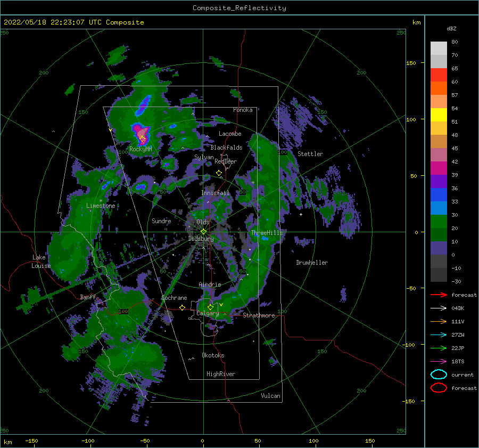Select the royal blue 33-36 dBZ swatch
This screenshot has height=448, width=479.
pyautogui.click(x=439, y=194)
